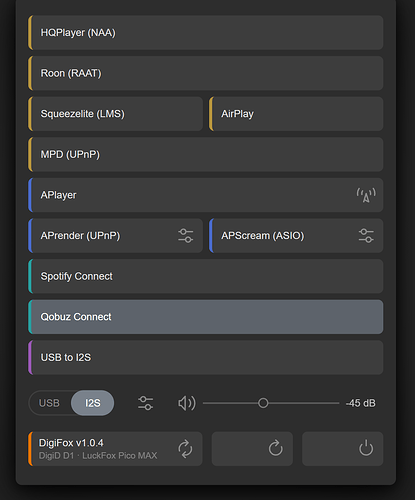Switch output toggle to USB
The image size is (415, 500).
49,403
